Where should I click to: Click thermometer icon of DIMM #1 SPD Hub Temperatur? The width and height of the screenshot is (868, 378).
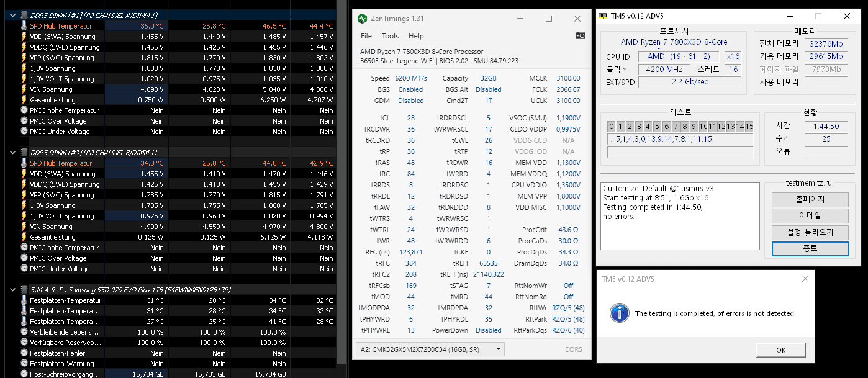pyautogui.click(x=24, y=26)
